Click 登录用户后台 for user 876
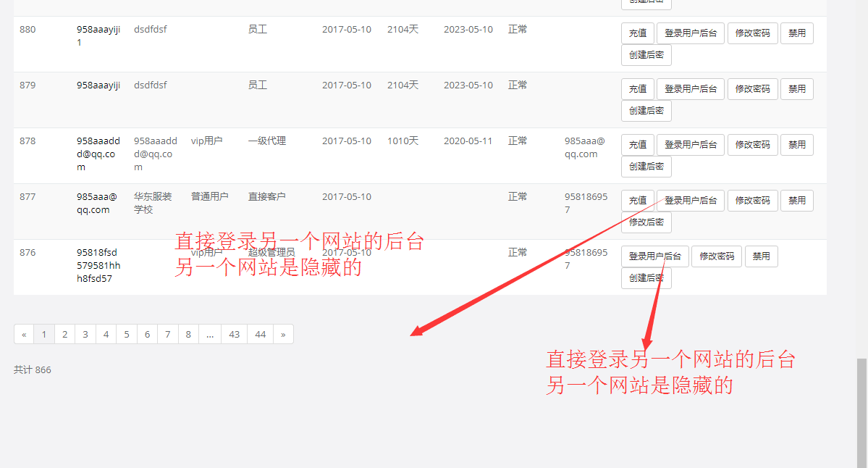Viewport: 868px width, 468px height. coord(654,256)
